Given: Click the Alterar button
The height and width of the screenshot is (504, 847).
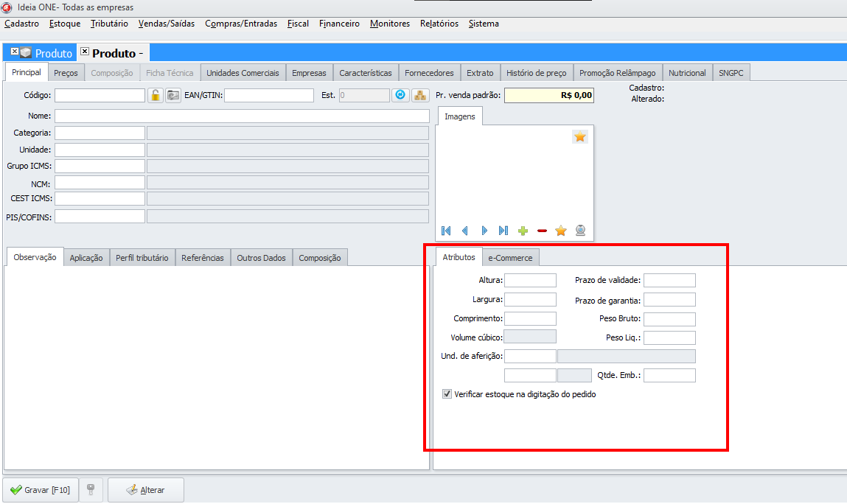Looking at the screenshot, I should coord(146,490).
